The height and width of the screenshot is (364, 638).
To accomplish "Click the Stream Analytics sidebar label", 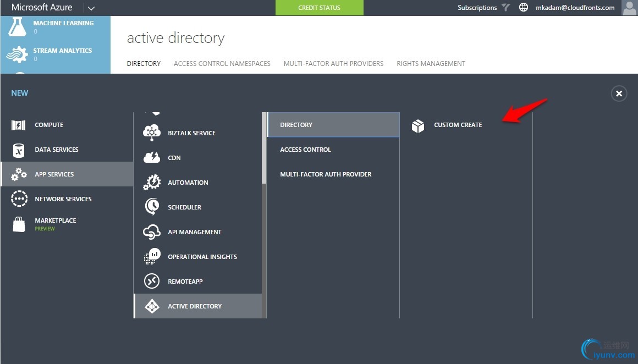I will 62,51.
